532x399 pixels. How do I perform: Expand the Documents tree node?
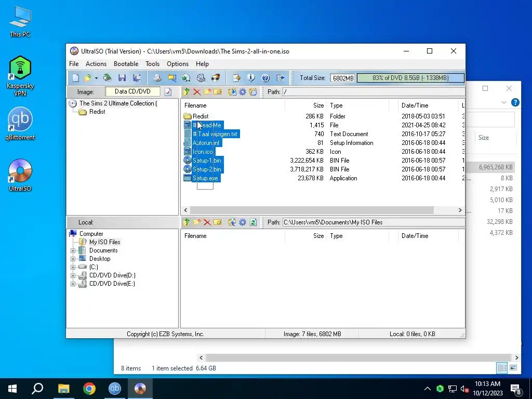coord(73,251)
